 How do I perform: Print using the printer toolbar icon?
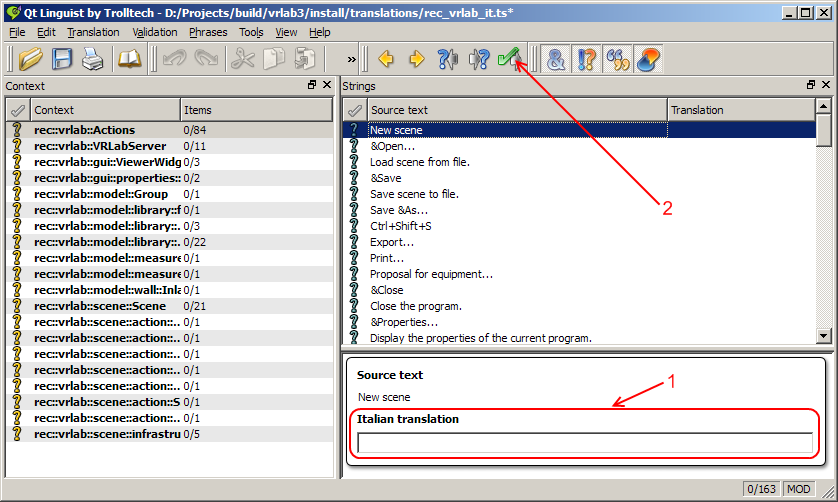pos(92,59)
